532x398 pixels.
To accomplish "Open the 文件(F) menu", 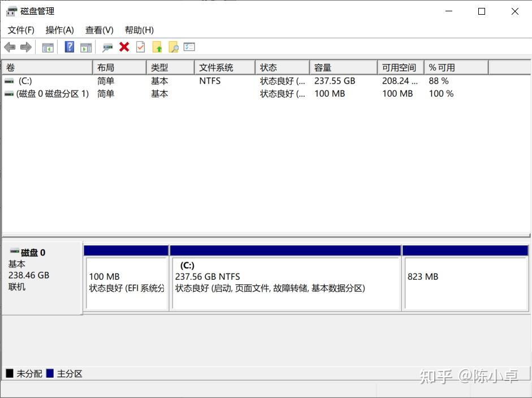I will [x=21, y=29].
